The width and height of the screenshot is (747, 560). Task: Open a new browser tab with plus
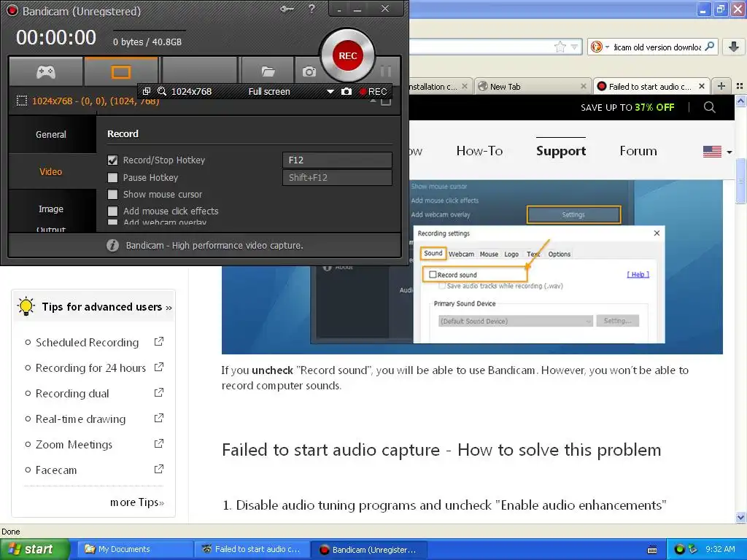[721, 86]
